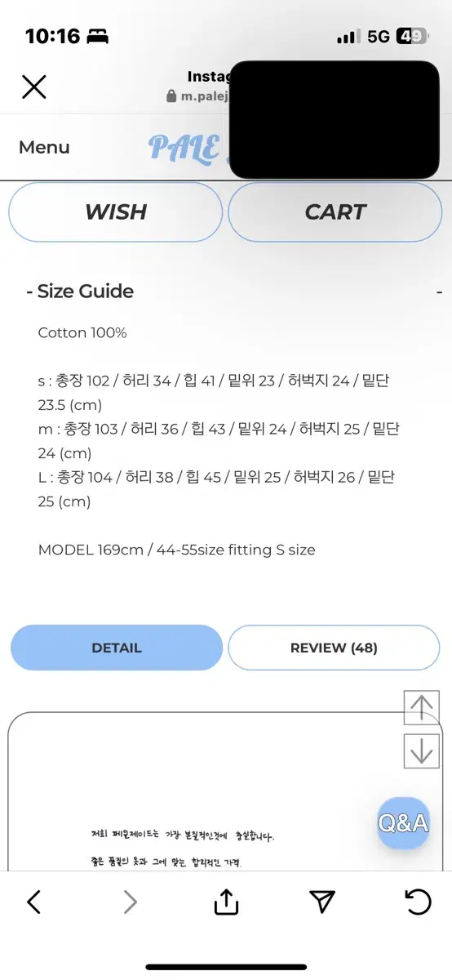This screenshot has height=980, width=452.
Task: Send page via paper plane icon
Action: pos(323,901)
